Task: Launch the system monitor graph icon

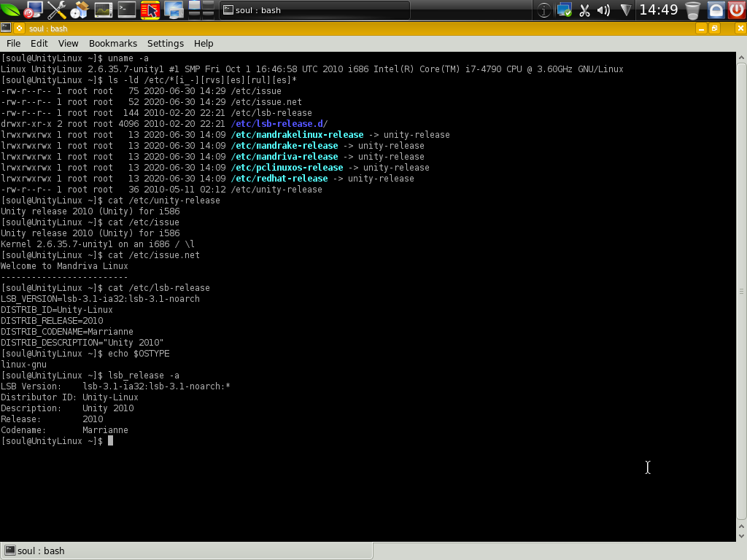Action: pyautogui.click(x=104, y=9)
